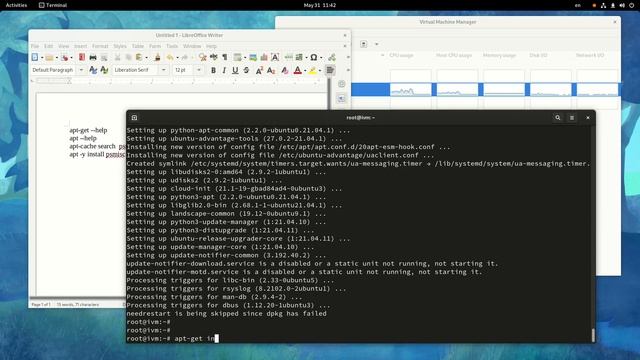Click the Update Selected Style icon
Viewport: 640px width, 360px height.
click(x=93, y=70)
